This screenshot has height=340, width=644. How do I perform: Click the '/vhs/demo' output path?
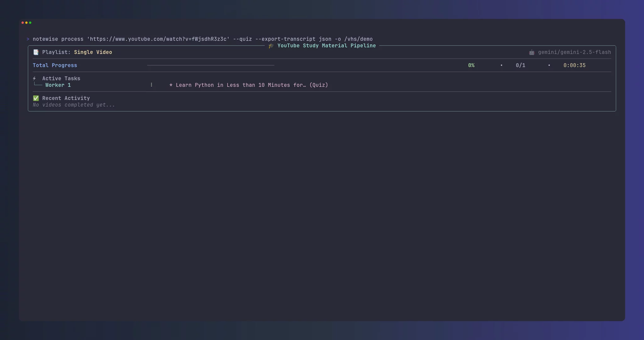[x=358, y=39]
